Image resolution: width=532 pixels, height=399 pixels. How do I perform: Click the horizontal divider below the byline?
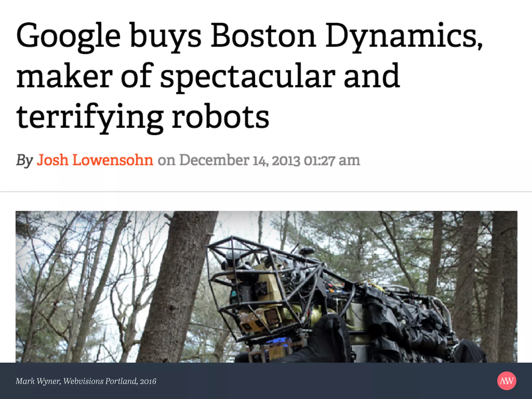(266, 192)
